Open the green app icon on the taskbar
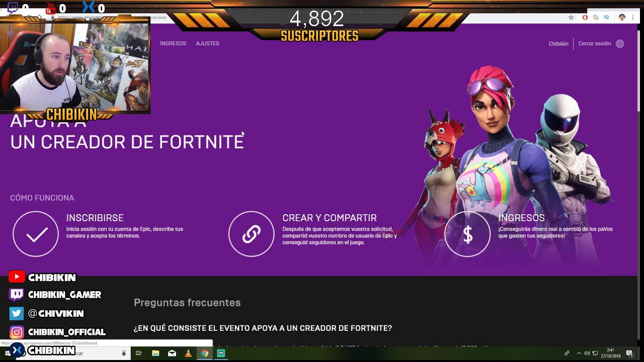This screenshot has width=644, height=362. pyautogui.click(x=221, y=353)
